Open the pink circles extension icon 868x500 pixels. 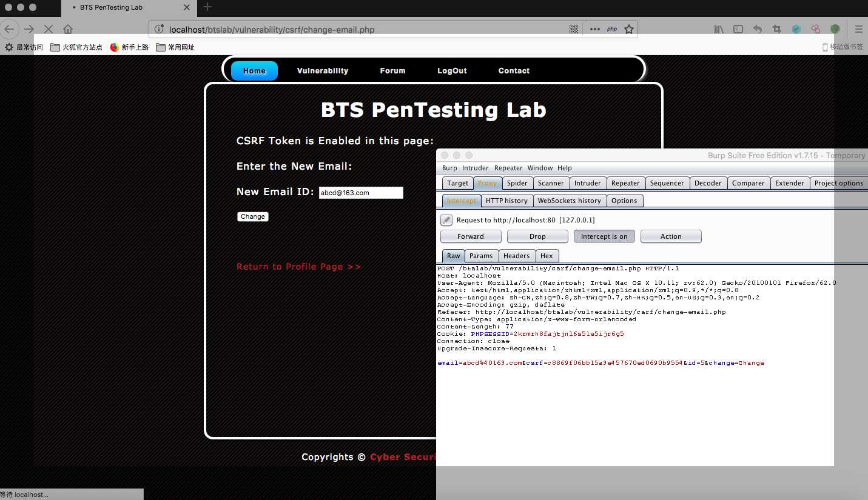click(x=816, y=29)
